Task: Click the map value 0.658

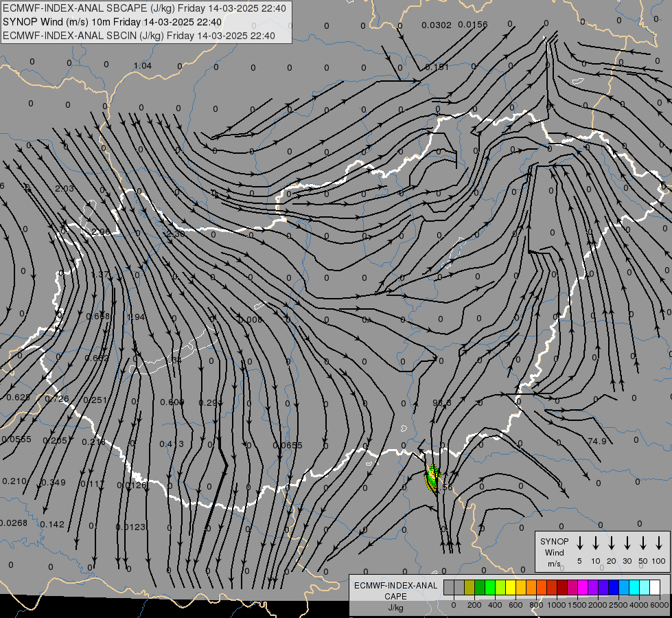Action: pos(97,317)
